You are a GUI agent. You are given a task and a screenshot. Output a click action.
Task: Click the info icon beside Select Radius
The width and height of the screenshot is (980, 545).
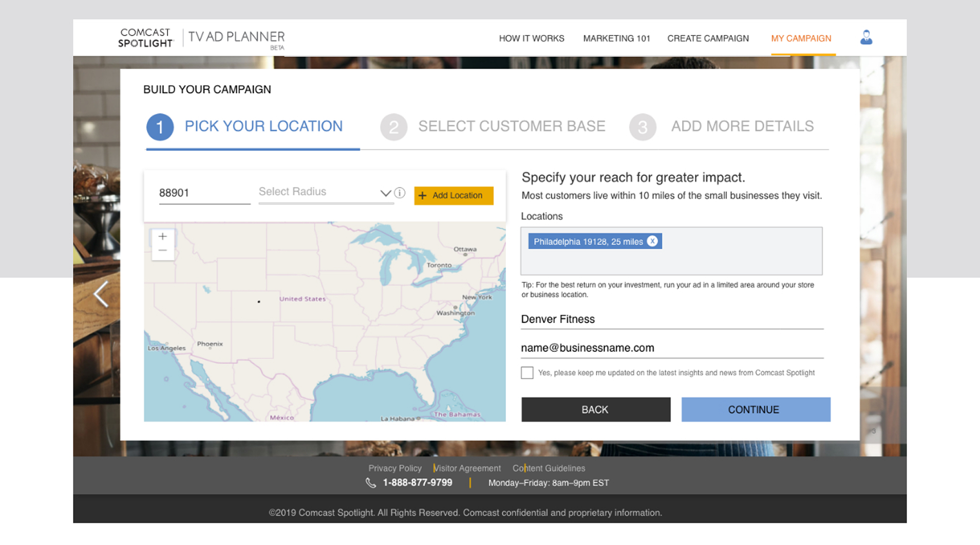(400, 193)
